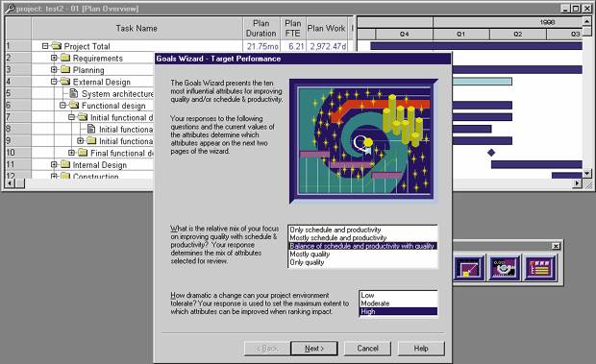Image resolution: width=596 pixels, height=364 pixels.
Task: Click the Requirements folder icon
Action: click(x=65, y=58)
